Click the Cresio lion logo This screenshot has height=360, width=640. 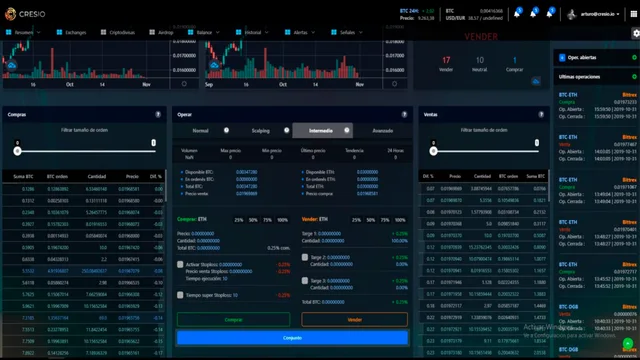10,14
